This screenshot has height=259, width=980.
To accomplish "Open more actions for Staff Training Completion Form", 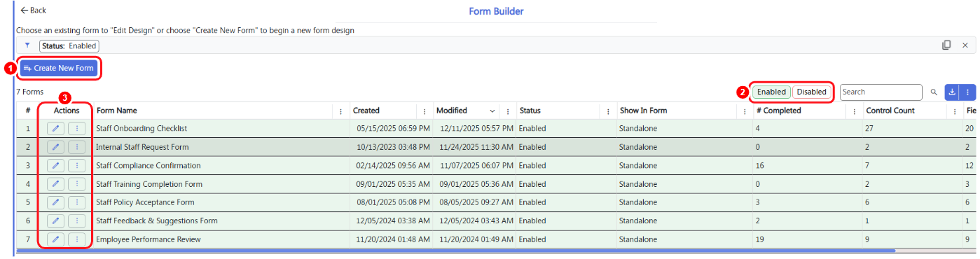I will (x=76, y=184).
